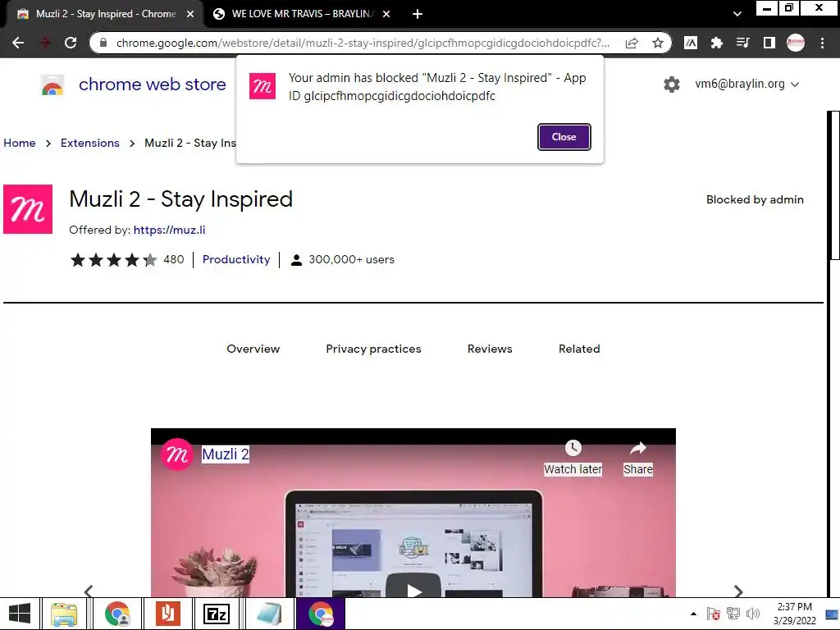The height and width of the screenshot is (630, 840).
Task: Open File Explorer from the taskbar
Action: (x=64, y=614)
